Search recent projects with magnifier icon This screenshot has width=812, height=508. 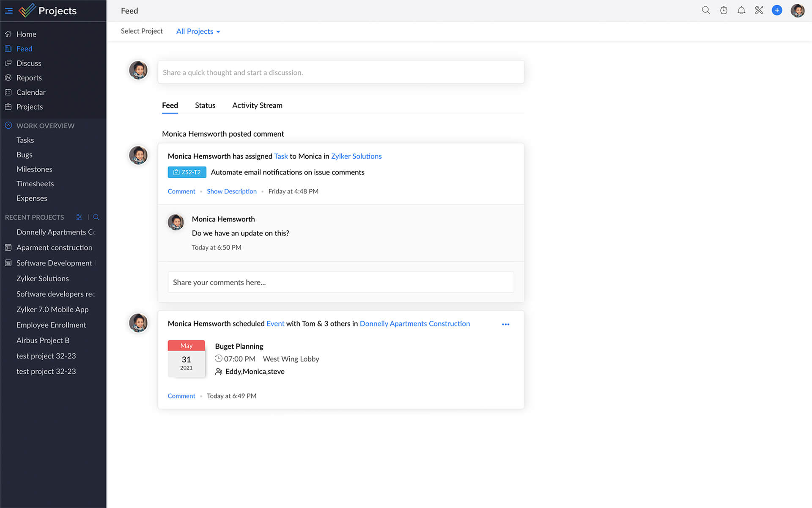click(96, 217)
